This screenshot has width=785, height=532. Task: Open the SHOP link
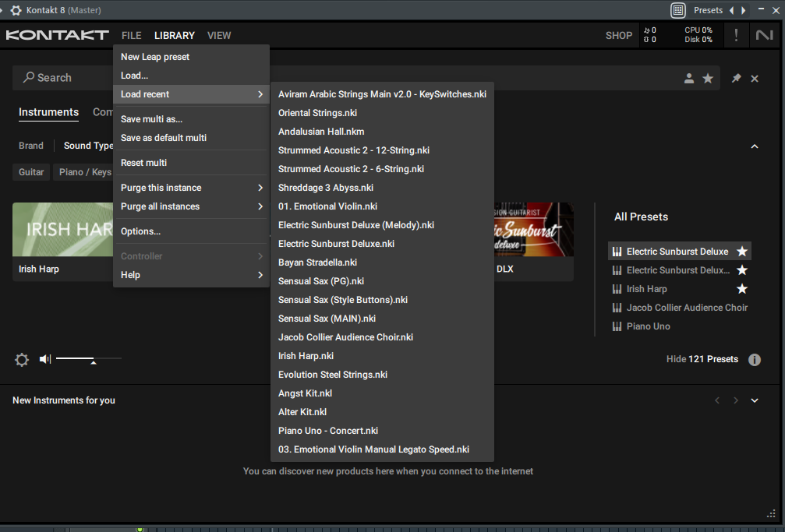619,35
